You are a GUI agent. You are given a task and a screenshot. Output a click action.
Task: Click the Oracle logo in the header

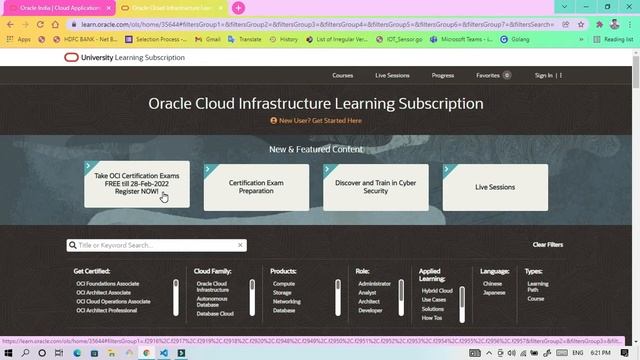(71, 58)
